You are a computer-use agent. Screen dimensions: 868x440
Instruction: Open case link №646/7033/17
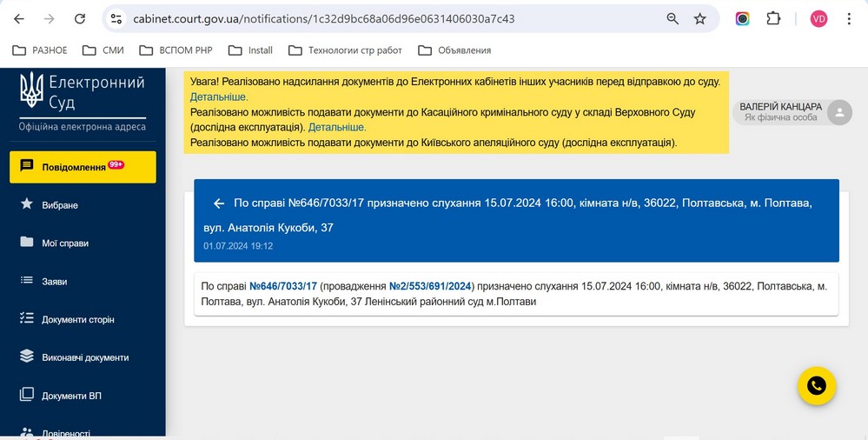(283, 286)
